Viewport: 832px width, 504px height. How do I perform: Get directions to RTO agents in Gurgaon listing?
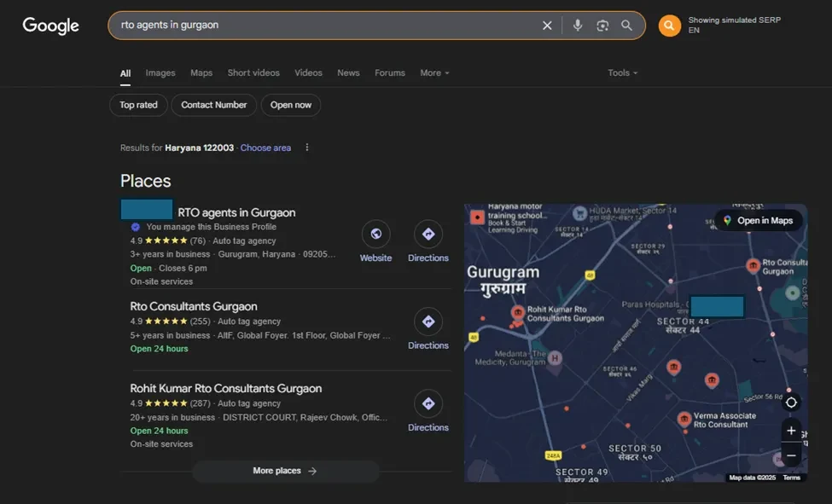(x=428, y=234)
